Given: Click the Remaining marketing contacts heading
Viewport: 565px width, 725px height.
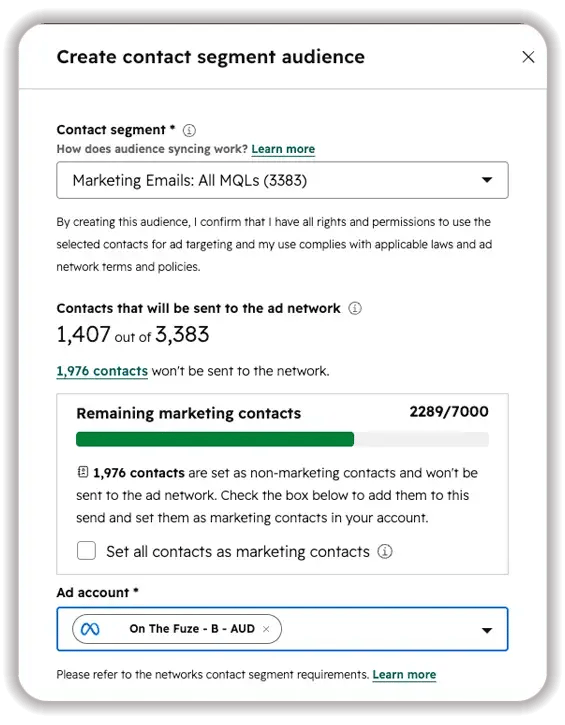Looking at the screenshot, I should point(189,413).
